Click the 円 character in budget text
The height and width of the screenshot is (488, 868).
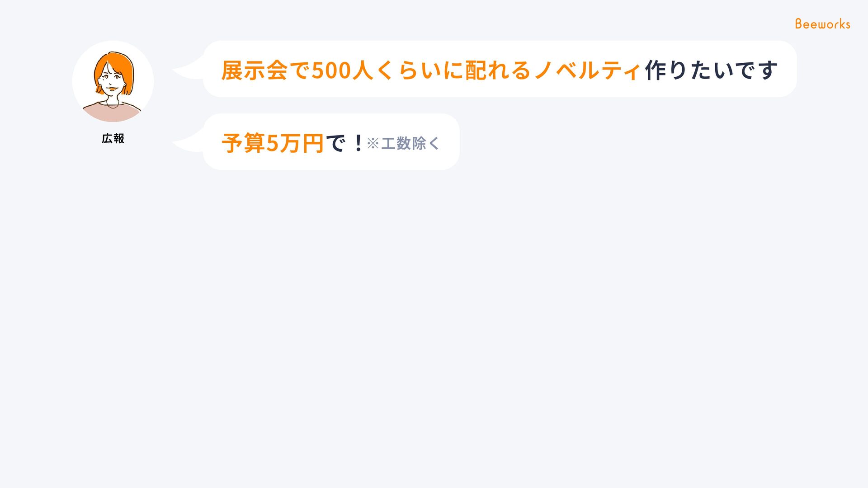point(313,143)
